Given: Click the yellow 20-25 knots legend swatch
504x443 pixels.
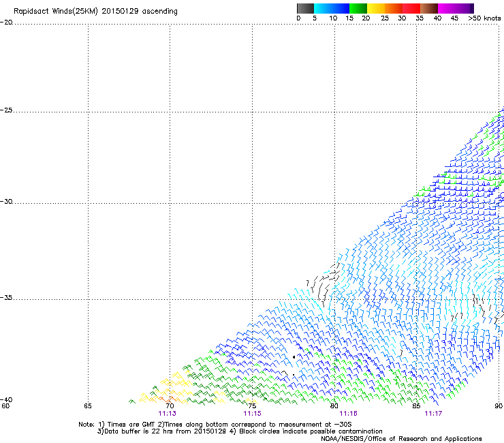Looking at the screenshot, I should [x=376, y=8].
